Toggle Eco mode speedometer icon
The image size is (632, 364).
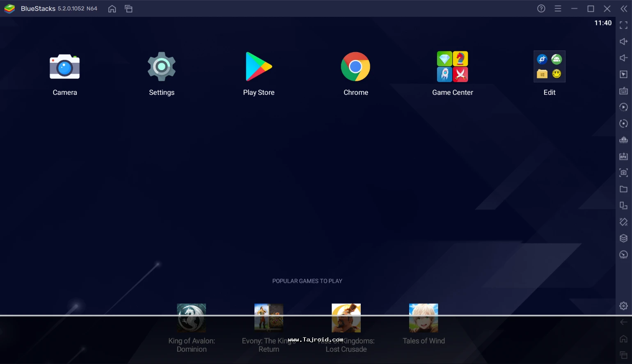(x=623, y=255)
